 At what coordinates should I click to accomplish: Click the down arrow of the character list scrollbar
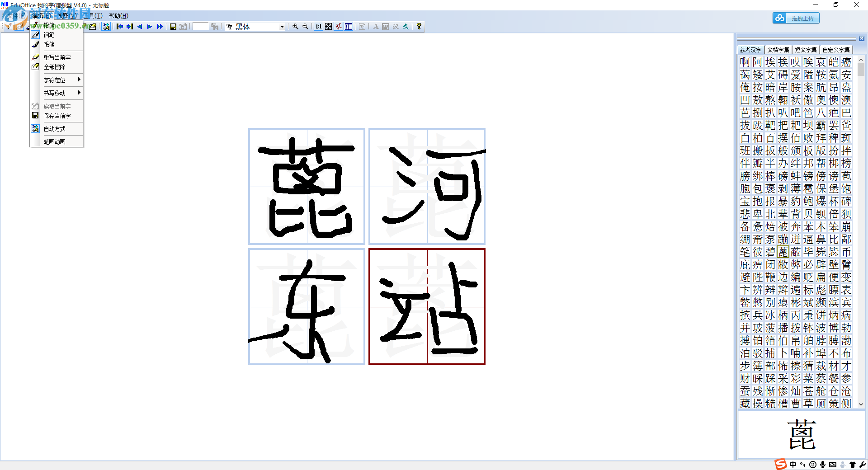(861, 405)
